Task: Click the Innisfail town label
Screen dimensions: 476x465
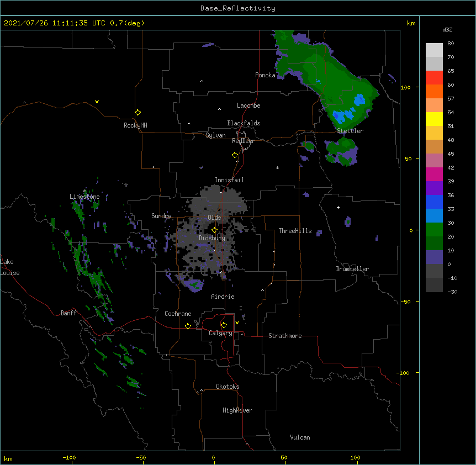Action: pos(229,180)
